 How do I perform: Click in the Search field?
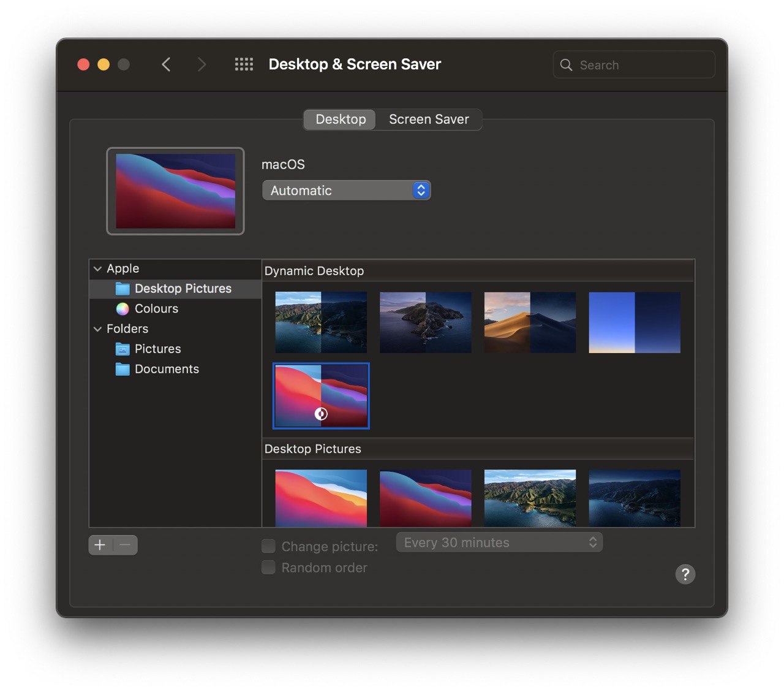(x=634, y=65)
